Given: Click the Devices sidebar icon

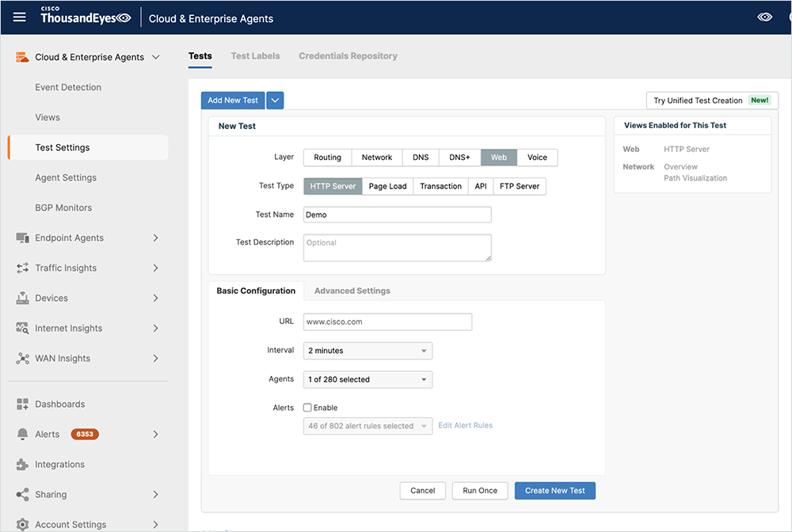Looking at the screenshot, I should click(22, 298).
